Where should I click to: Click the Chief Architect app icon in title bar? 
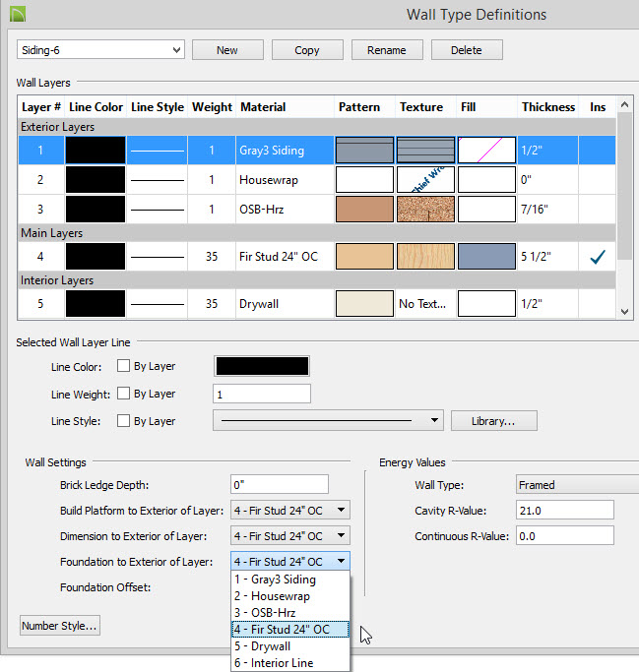click(18, 14)
